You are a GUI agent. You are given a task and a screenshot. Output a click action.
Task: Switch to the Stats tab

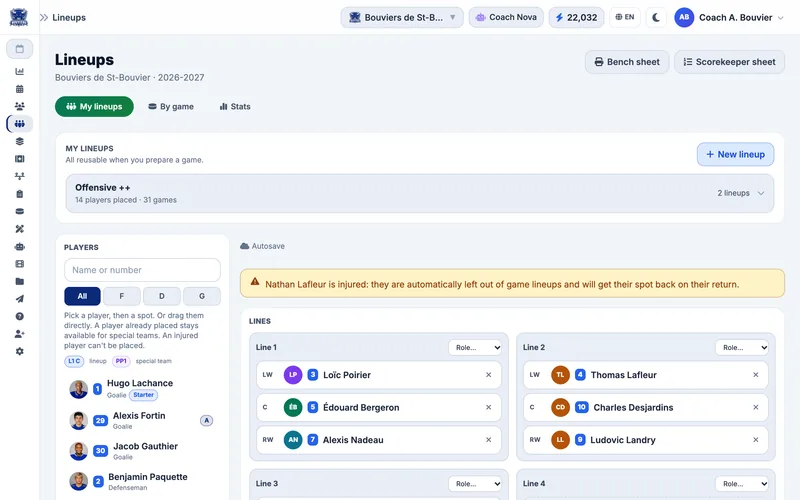click(235, 107)
